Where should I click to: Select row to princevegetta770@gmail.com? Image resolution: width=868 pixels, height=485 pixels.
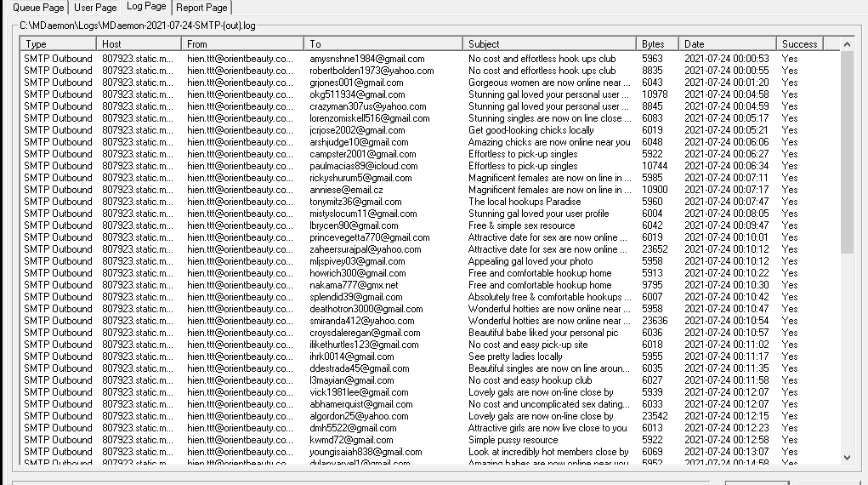430,237
